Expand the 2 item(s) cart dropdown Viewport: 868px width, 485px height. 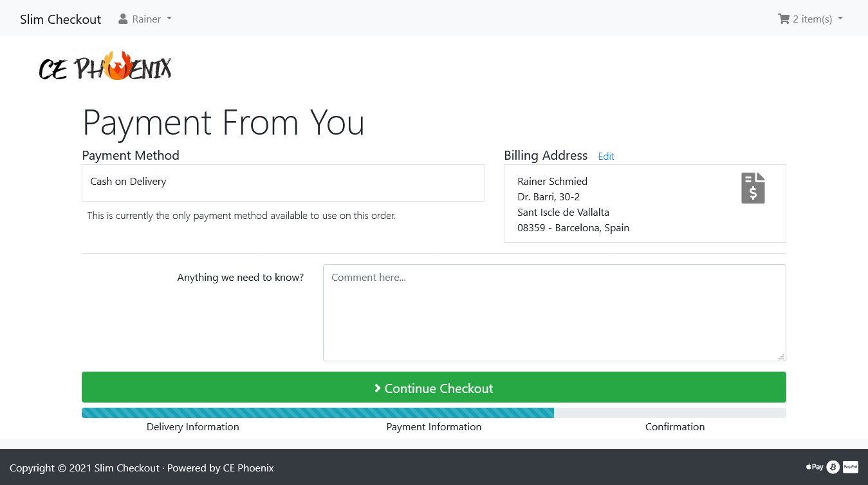(810, 19)
